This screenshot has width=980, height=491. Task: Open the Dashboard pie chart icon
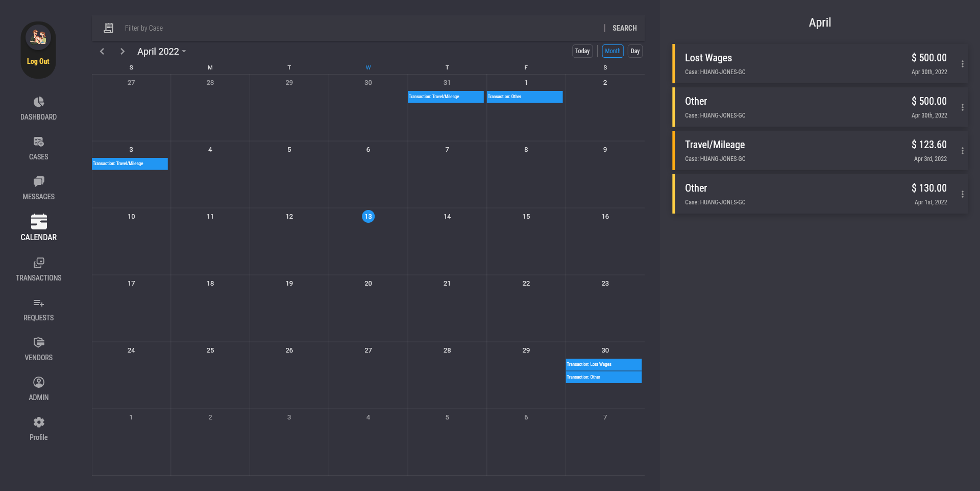click(39, 102)
